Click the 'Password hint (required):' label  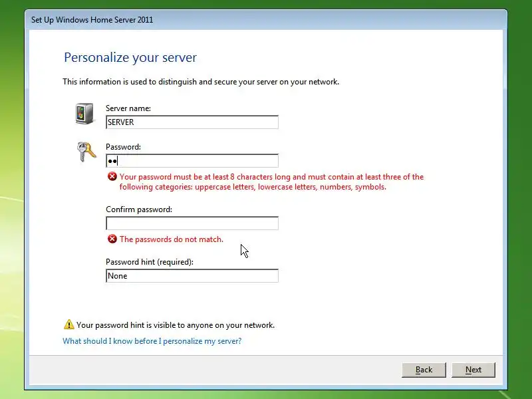150,262
